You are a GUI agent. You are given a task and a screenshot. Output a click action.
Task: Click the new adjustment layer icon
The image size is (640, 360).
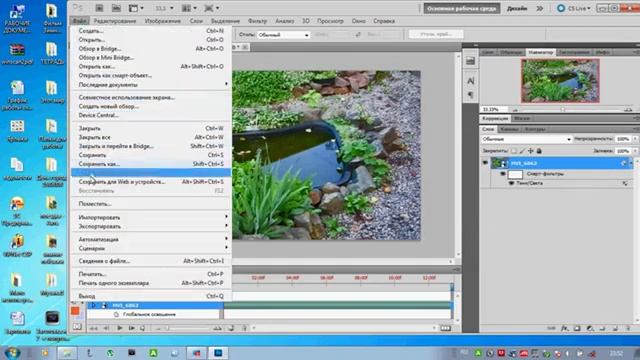[x=590, y=328]
